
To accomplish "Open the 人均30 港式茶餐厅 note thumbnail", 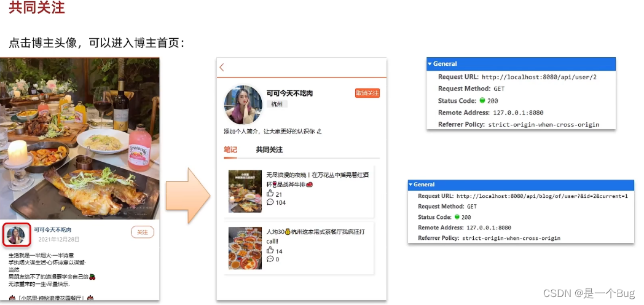I will [x=245, y=248].
